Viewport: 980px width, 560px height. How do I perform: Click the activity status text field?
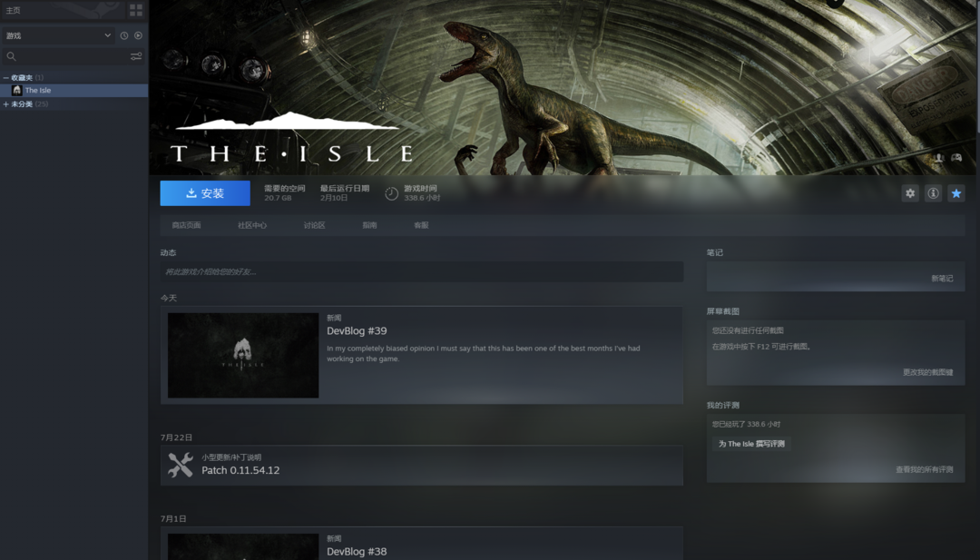(421, 271)
